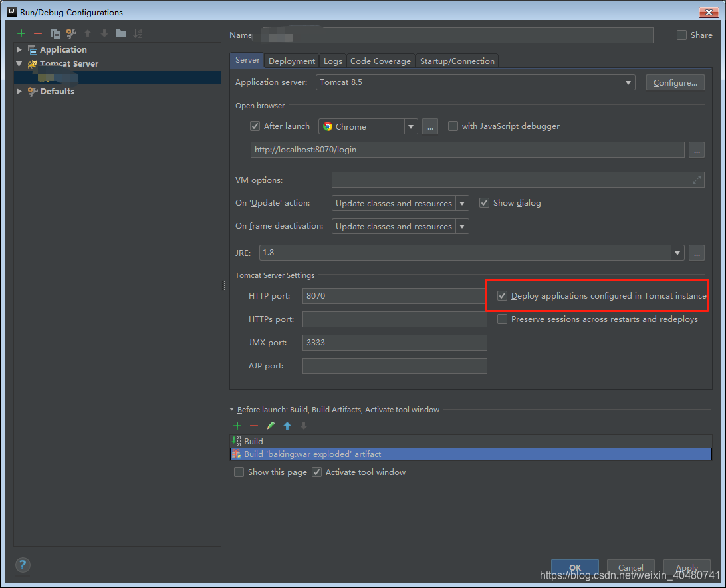The image size is (726, 588).
Task: Edit defaults wrench icon in left toolbar
Action: [71, 33]
